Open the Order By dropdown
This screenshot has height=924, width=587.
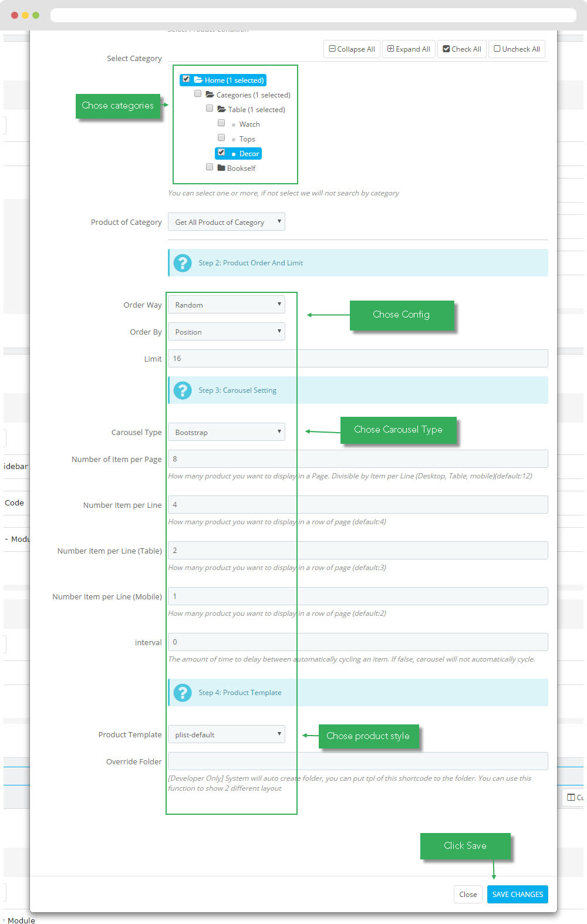click(x=227, y=332)
